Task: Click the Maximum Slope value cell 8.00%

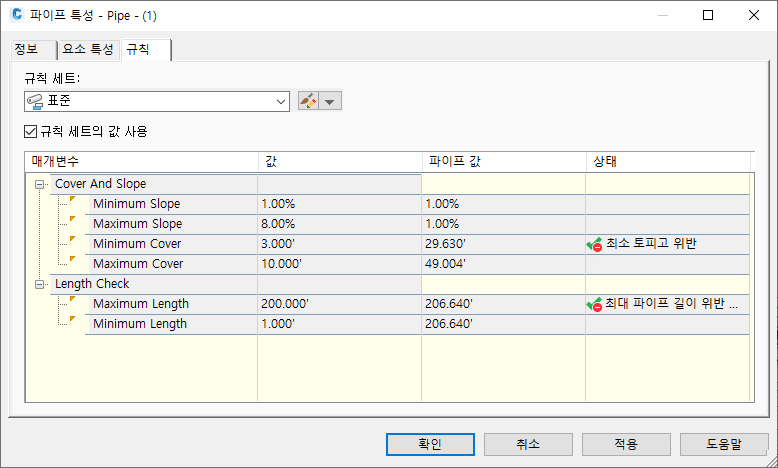Action: 338,224
